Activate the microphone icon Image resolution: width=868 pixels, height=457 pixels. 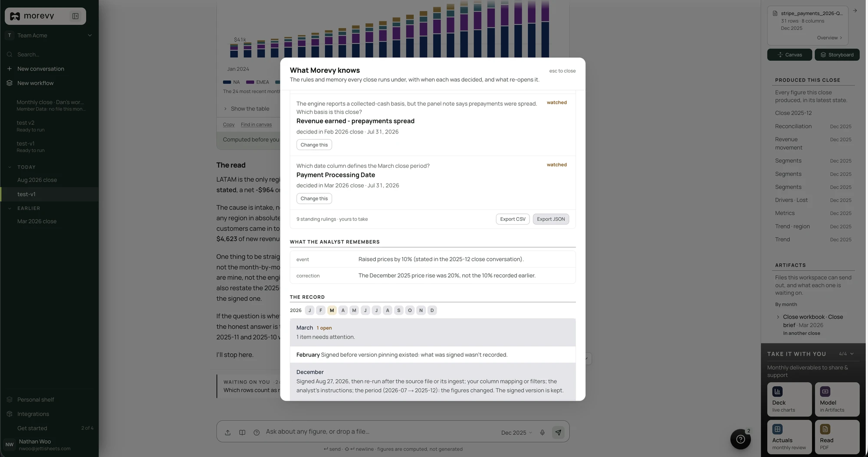pos(542,433)
